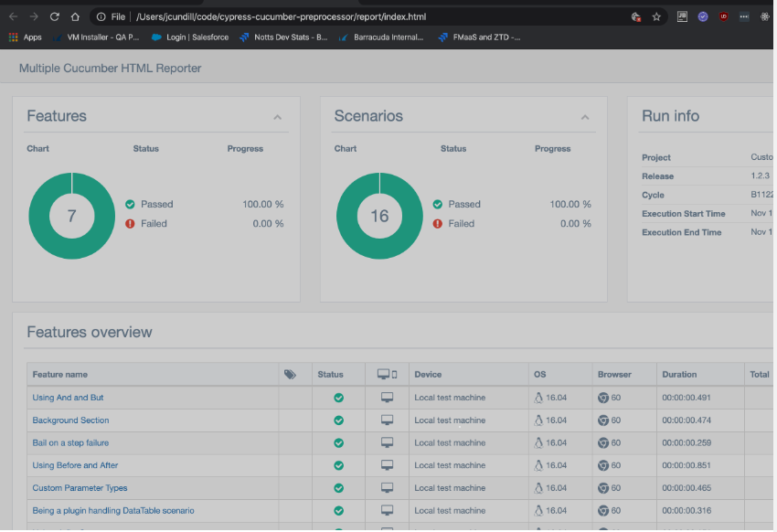Open 'Being a plugin handling DataTable scenario'
This screenshot has height=532, width=777.
click(113, 511)
